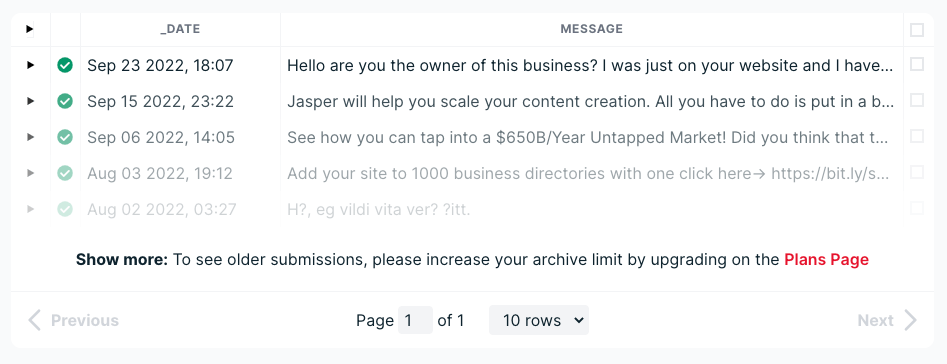Expand the Aug 03 2022 submission row
Viewport: 947px width, 364px height.
coord(31,173)
